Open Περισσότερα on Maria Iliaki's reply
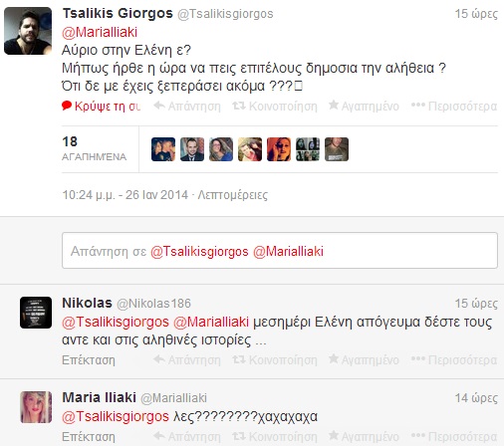This screenshot has width=504, height=447. click(454, 437)
